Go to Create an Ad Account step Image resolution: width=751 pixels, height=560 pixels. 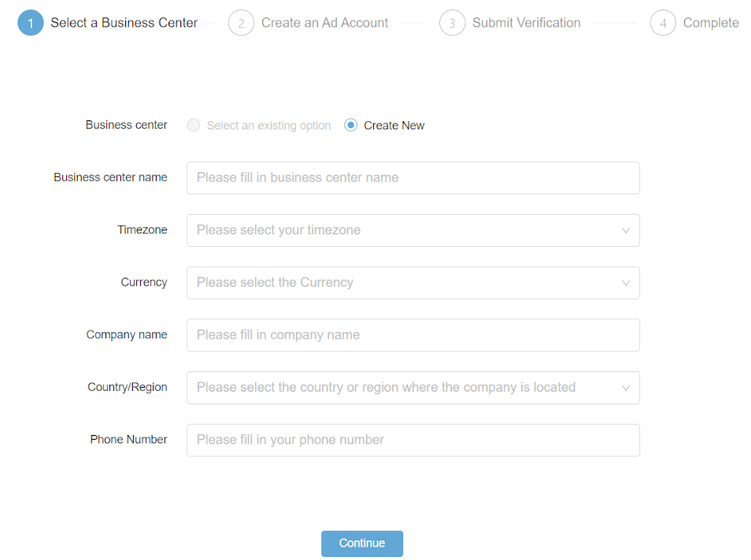click(325, 23)
